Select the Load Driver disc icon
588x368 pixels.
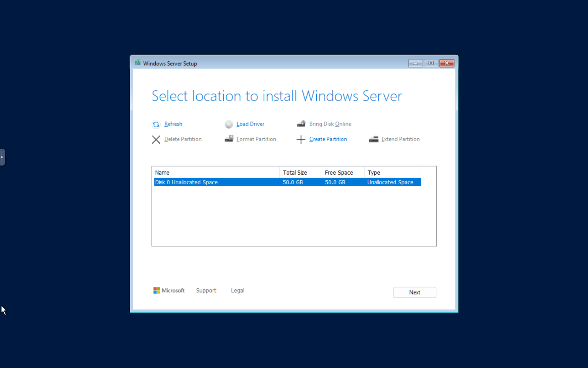point(228,124)
